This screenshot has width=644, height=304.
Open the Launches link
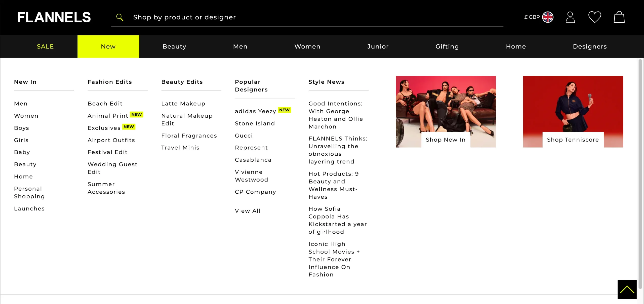click(x=29, y=209)
